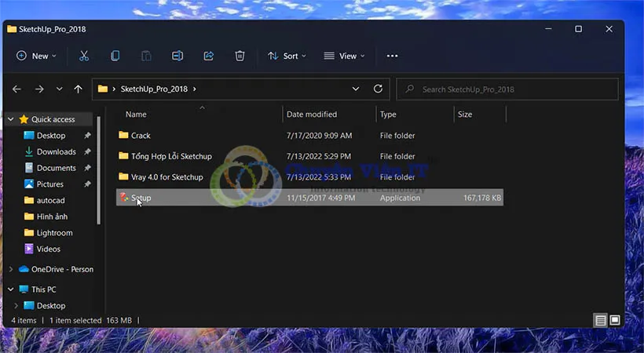Screen dimensions: 644x353
Task: Switch to large thumbnails view toggle
Action: pyautogui.click(x=614, y=320)
